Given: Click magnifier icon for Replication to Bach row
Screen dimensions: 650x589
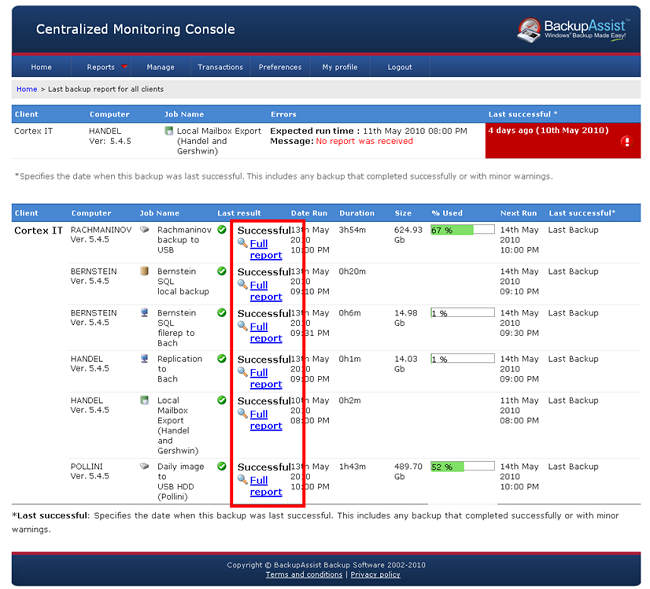Looking at the screenshot, I should 243,372.
